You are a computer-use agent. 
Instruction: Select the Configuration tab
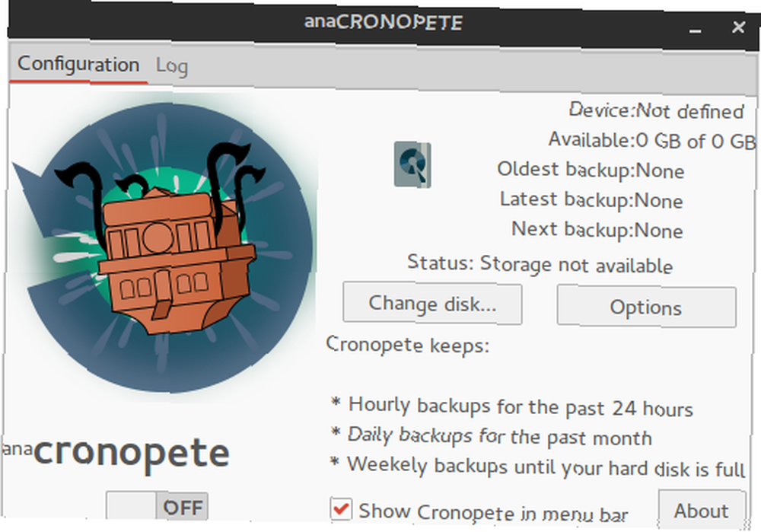point(78,65)
